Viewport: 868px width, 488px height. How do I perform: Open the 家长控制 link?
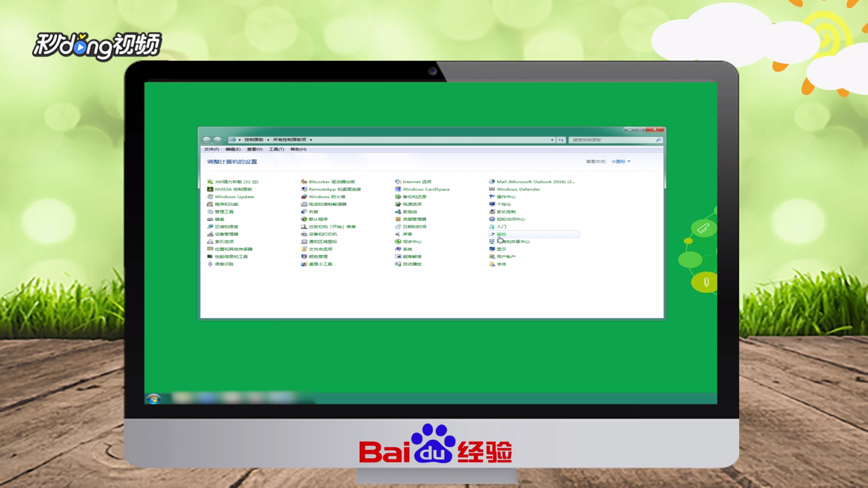click(x=506, y=211)
